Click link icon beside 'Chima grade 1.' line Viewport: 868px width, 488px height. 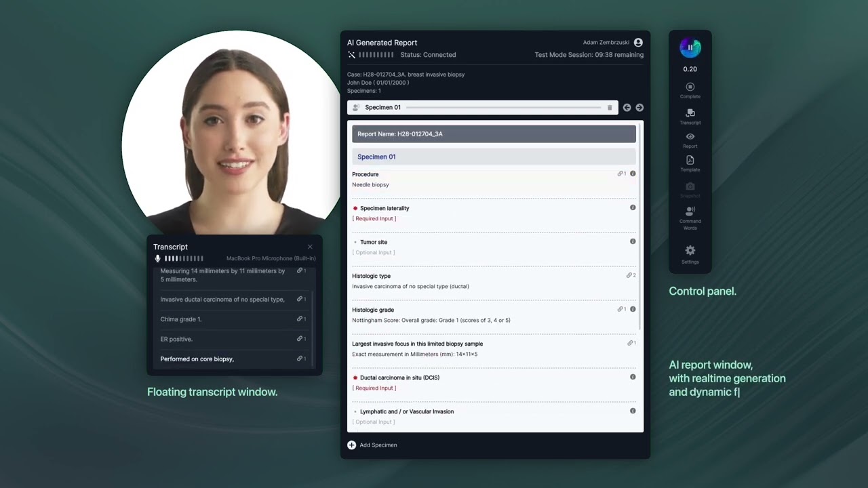(x=301, y=319)
